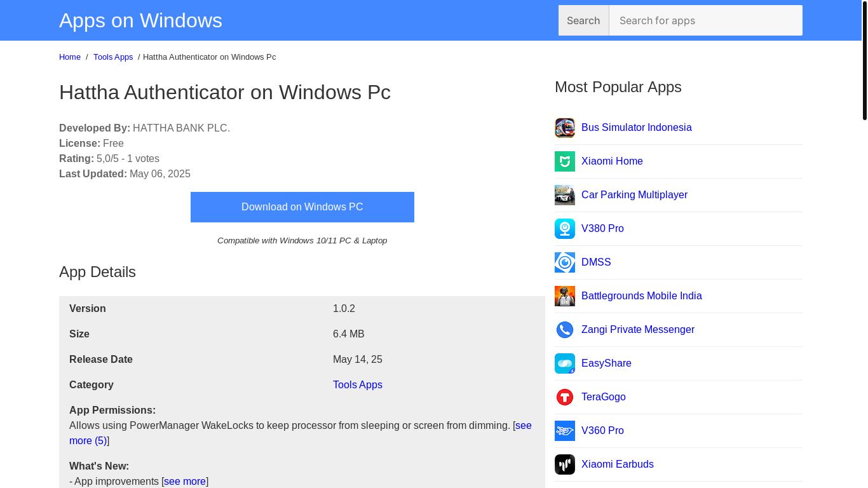The width and height of the screenshot is (868, 488).
Task: Select the version value 1.0.2
Action: pos(344,309)
